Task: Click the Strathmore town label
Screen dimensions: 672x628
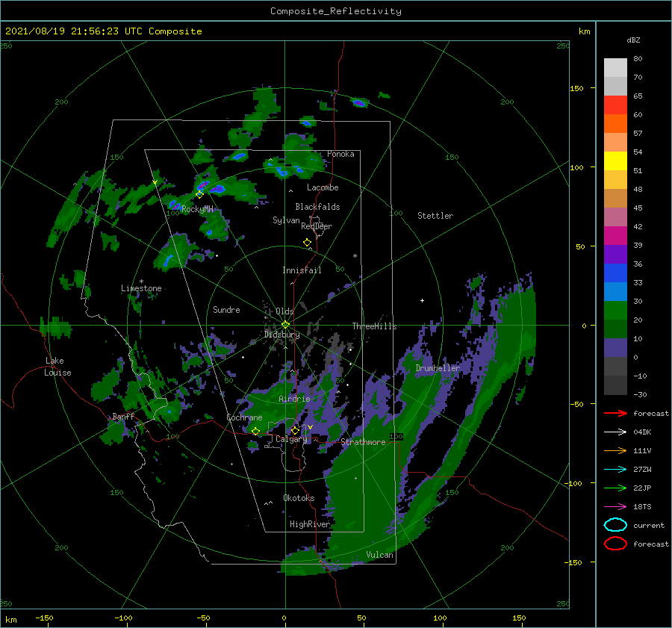Action: pyautogui.click(x=363, y=442)
